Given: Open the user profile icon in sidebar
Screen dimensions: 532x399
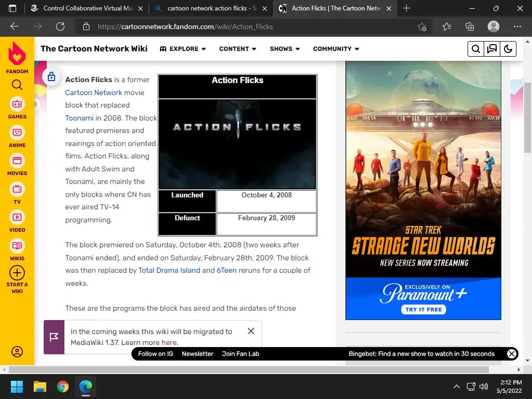Looking at the screenshot, I should [17, 352].
